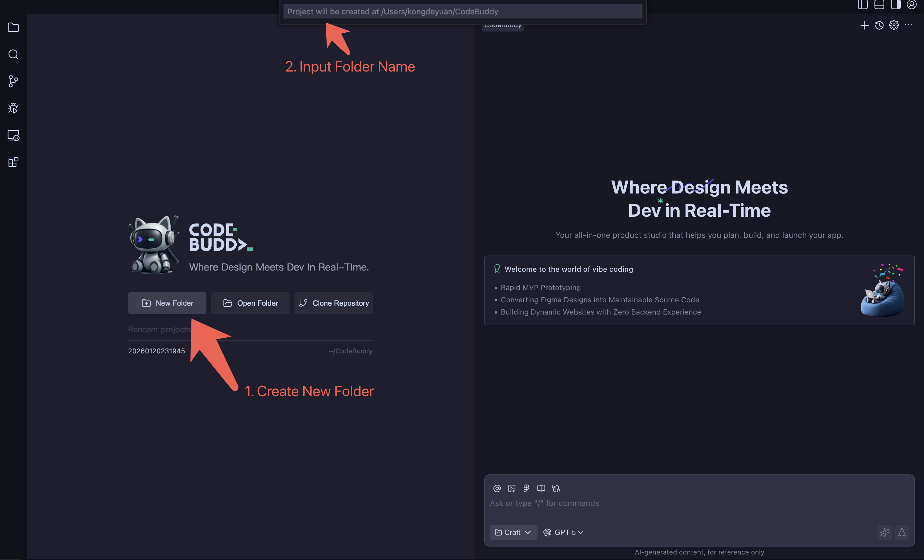Toggle the bottom panel visibility
This screenshot has width=924, height=560.
coord(879,5)
